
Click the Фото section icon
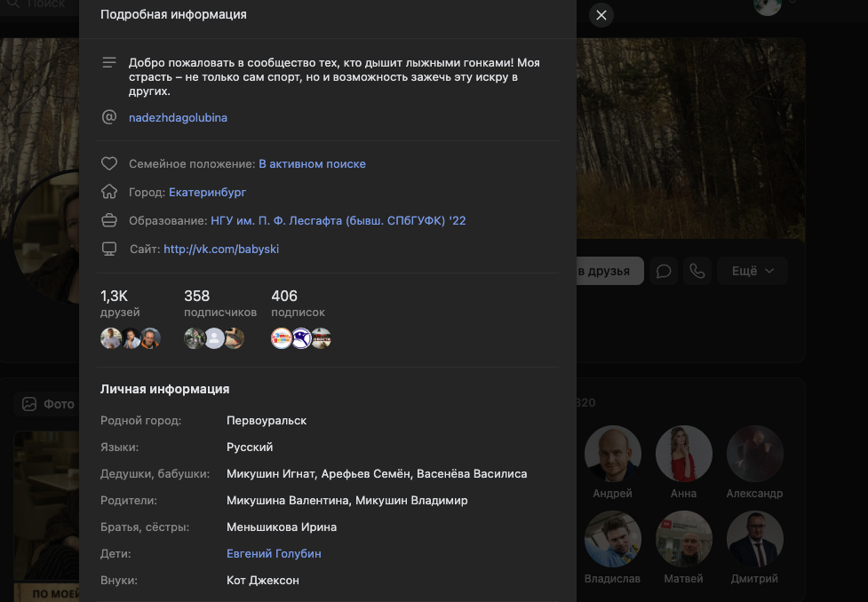click(x=29, y=404)
